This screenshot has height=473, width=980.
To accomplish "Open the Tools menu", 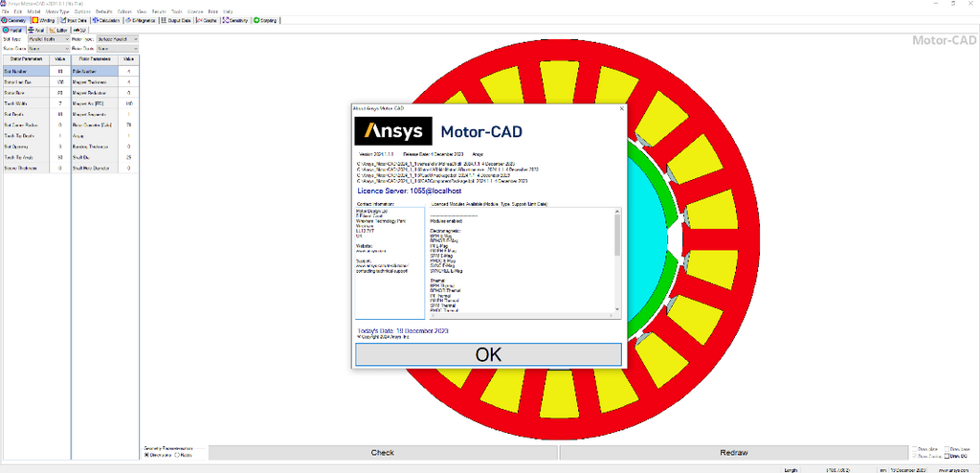I will coord(177,11).
